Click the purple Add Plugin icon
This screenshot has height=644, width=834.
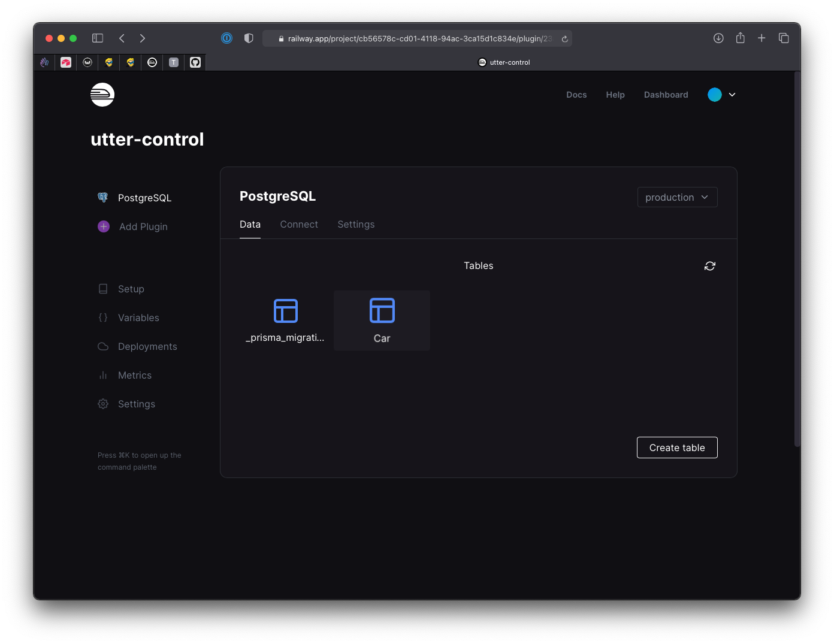click(104, 226)
